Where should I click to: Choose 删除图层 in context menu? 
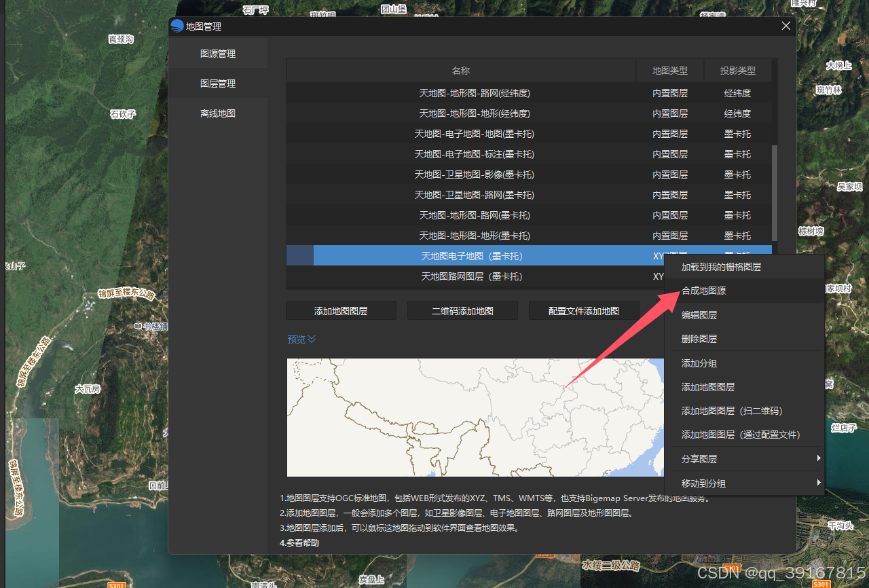coord(744,339)
